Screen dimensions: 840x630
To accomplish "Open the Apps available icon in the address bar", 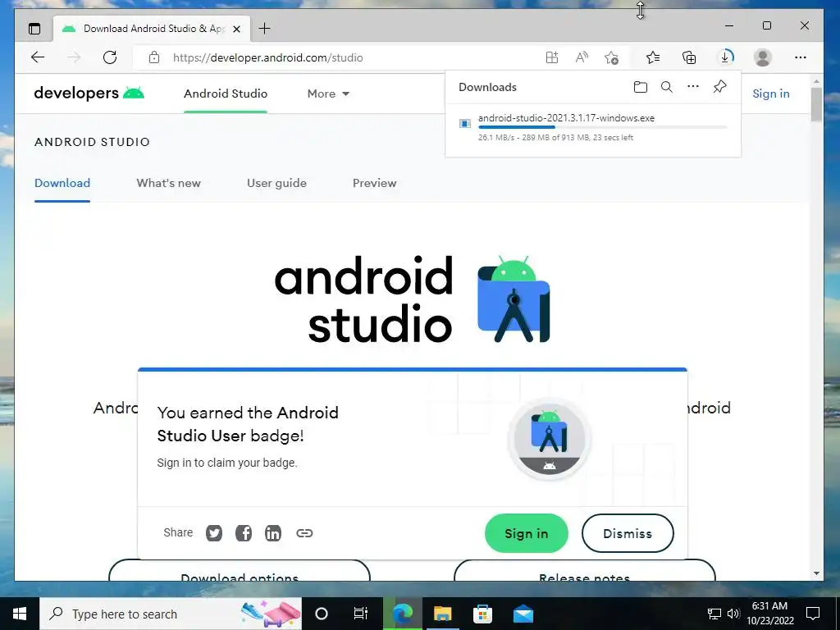I will 552,57.
